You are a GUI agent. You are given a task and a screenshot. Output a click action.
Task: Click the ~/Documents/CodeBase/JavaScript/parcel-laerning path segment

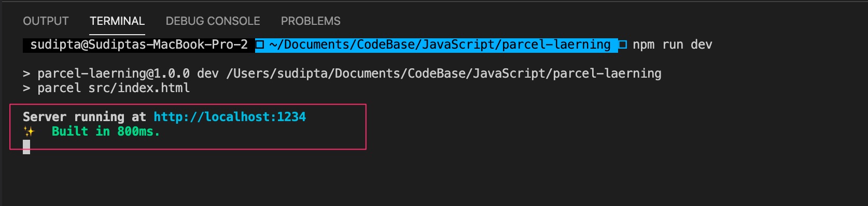(x=440, y=45)
